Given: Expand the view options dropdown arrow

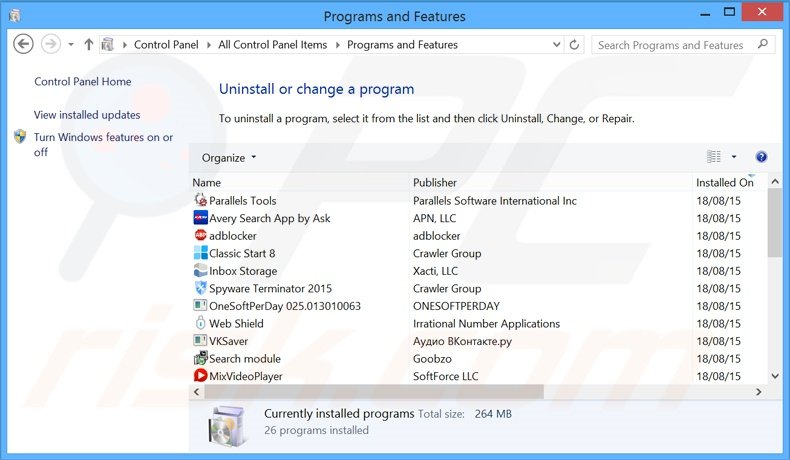Looking at the screenshot, I should (734, 157).
